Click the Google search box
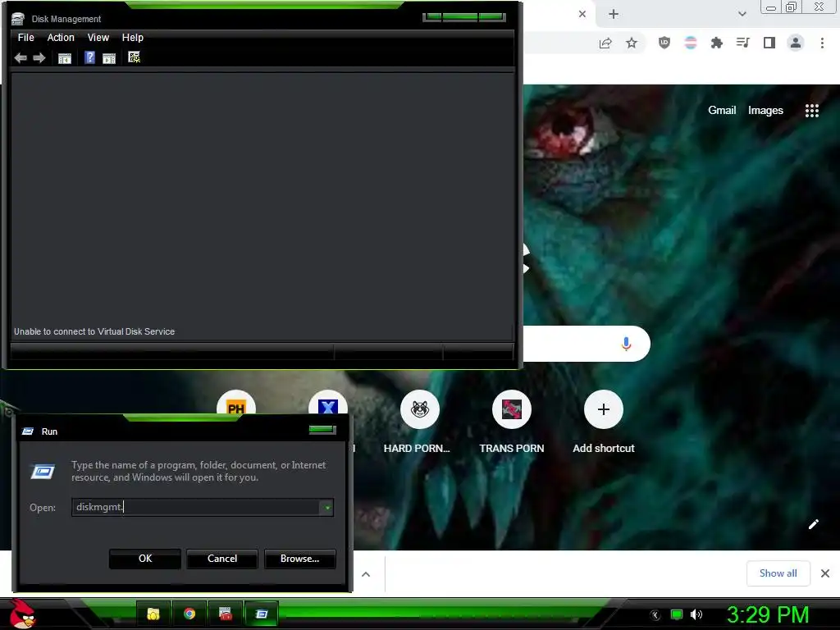The height and width of the screenshot is (630, 840). (x=587, y=344)
